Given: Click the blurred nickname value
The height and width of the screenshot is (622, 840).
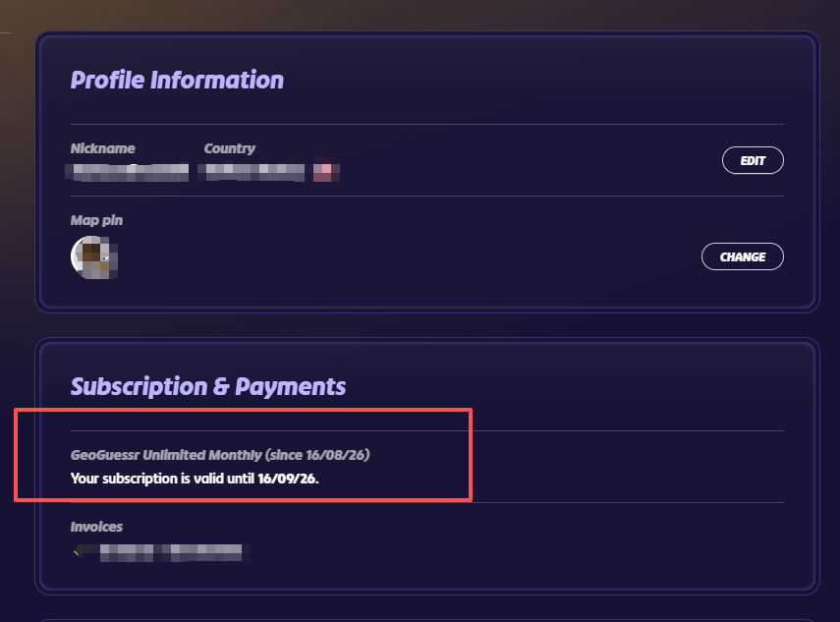Looking at the screenshot, I should [x=127, y=172].
